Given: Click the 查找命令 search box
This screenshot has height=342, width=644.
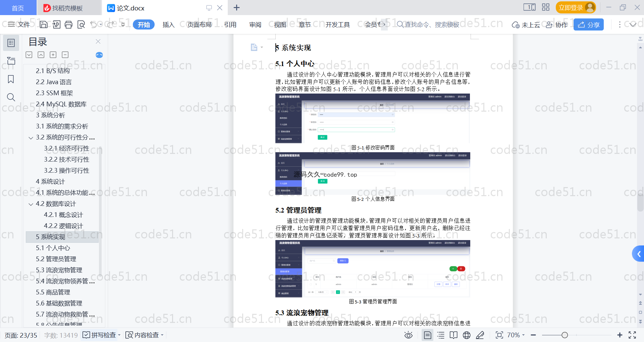Looking at the screenshot, I should [428, 24].
